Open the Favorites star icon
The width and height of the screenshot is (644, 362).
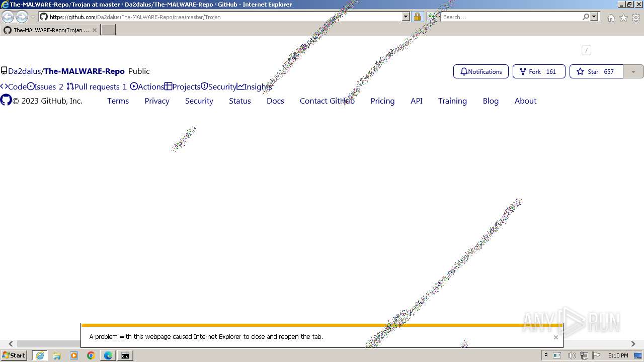(623, 18)
